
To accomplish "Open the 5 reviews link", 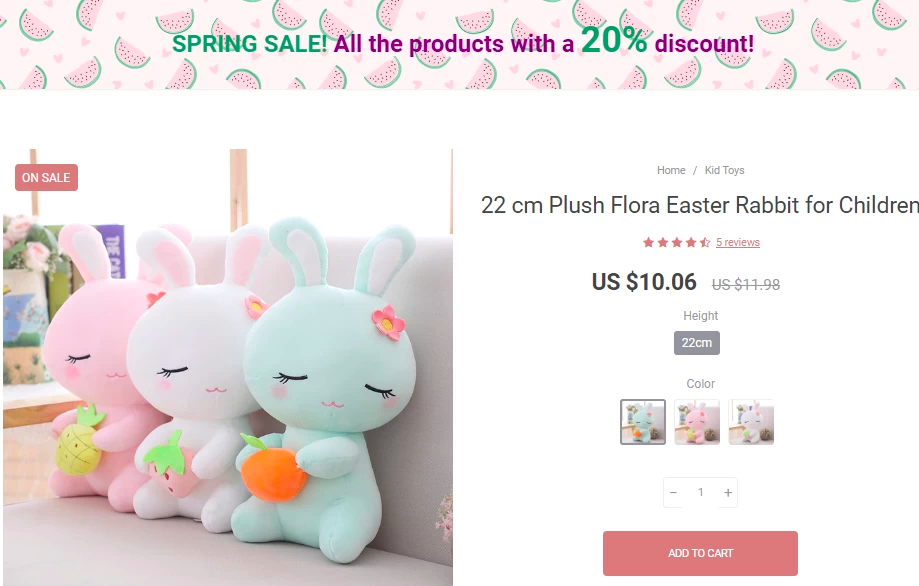I will pyautogui.click(x=737, y=242).
